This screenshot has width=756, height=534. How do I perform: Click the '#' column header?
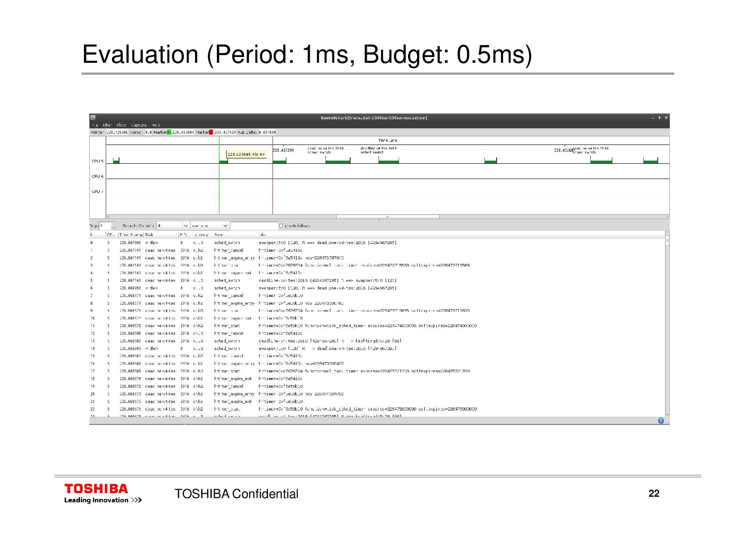tap(97, 235)
